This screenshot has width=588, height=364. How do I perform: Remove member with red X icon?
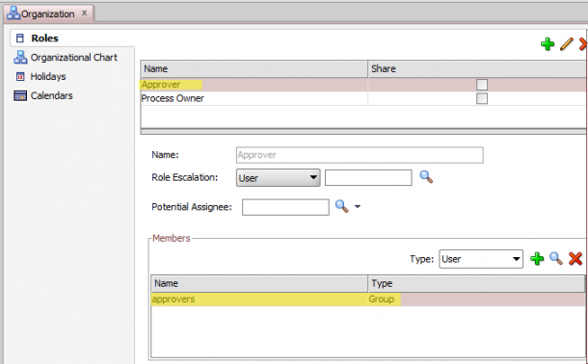[575, 259]
